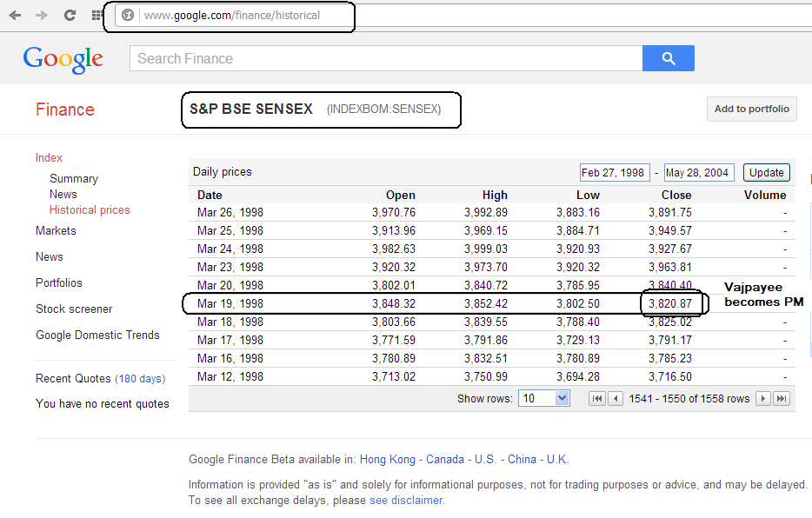Select the Mar 17, 1998 date cell

[x=230, y=341]
